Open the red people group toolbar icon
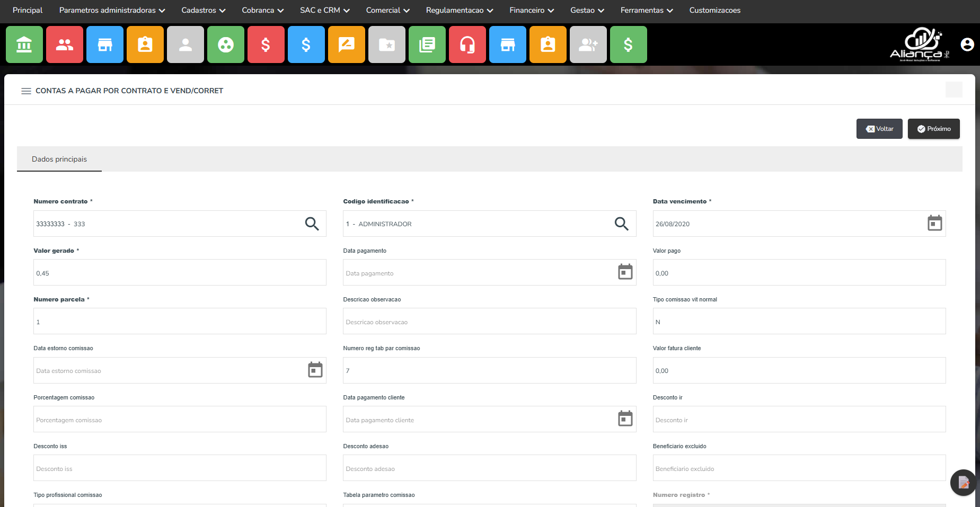This screenshot has width=980, height=507. (x=65, y=45)
